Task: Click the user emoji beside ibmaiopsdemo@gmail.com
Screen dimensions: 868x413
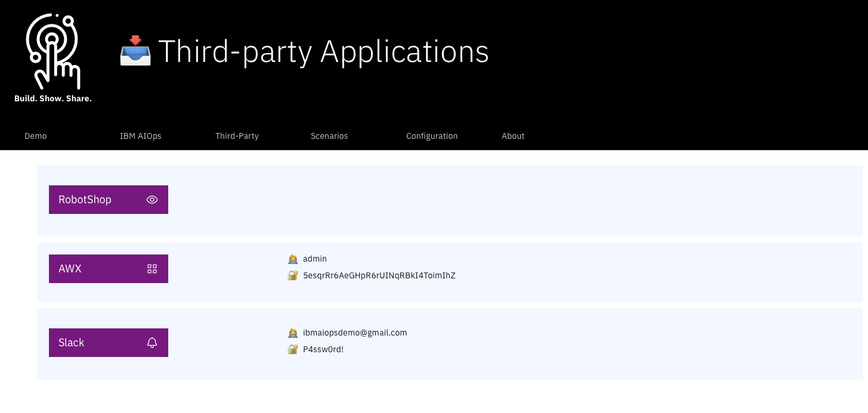Action: [x=293, y=333]
